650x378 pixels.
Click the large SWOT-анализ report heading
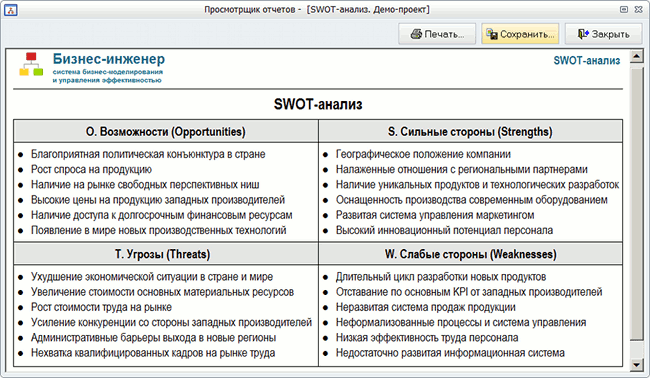pyautogui.click(x=318, y=104)
